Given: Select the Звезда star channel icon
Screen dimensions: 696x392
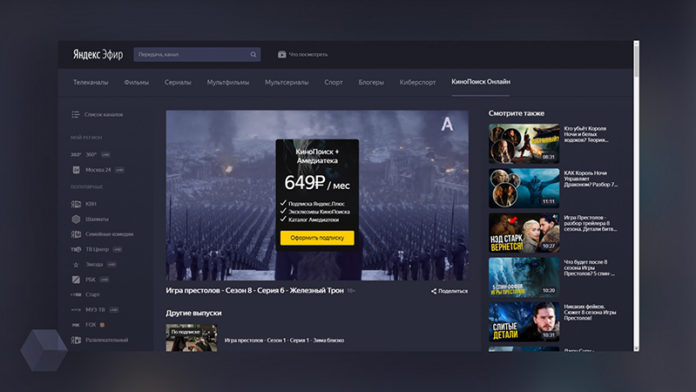Looking at the screenshot, I should (x=76, y=265).
